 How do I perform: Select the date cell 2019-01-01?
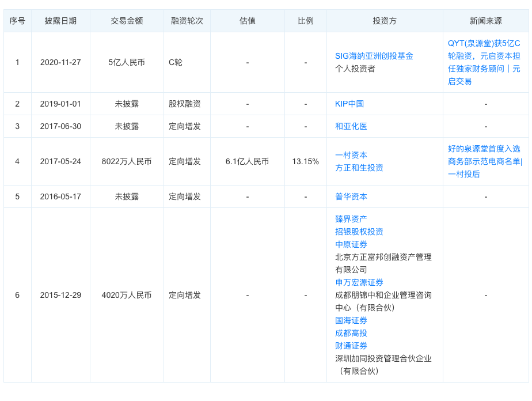(x=60, y=104)
